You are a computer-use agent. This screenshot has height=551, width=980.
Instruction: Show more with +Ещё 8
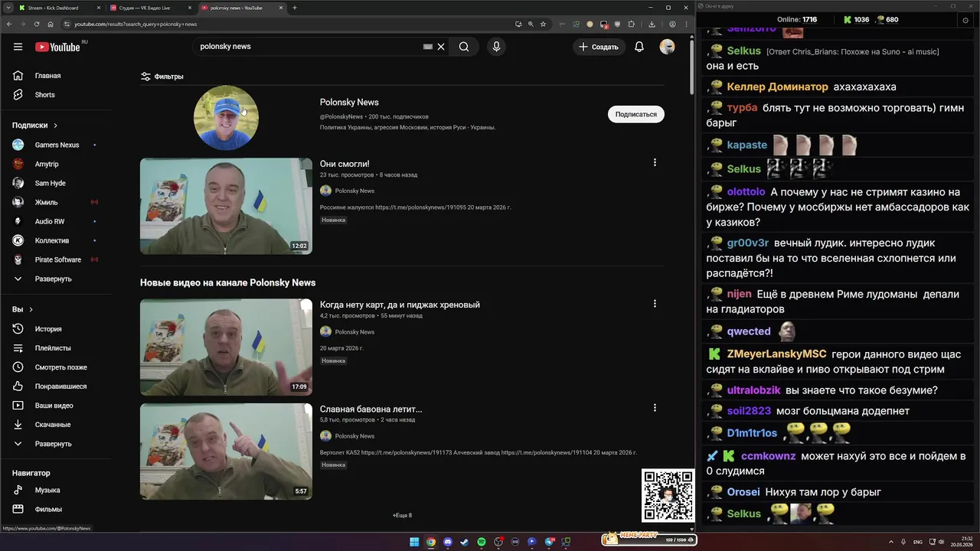(402, 515)
